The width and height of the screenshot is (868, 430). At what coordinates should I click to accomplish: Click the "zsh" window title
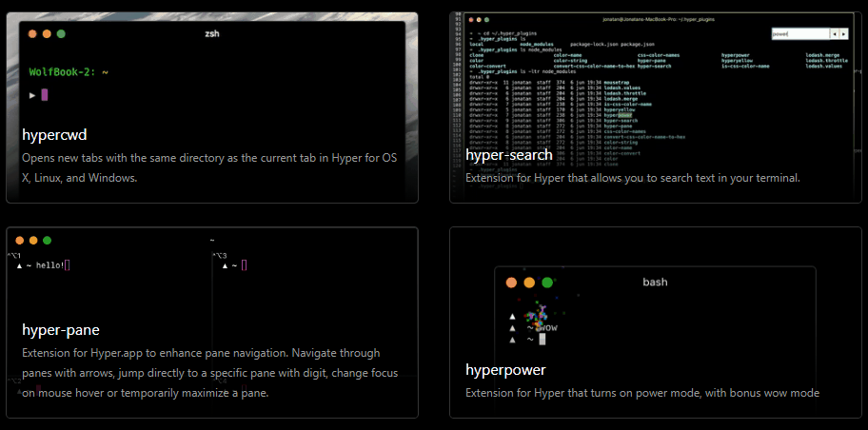(x=212, y=33)
